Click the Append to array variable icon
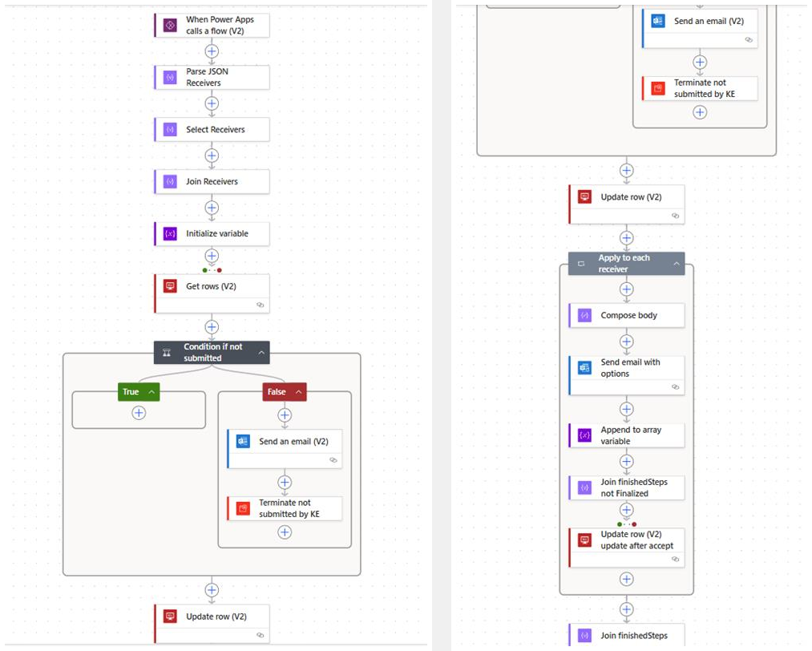Image resolution: width=812 pixels, height=651 pixels. (584, 435)
